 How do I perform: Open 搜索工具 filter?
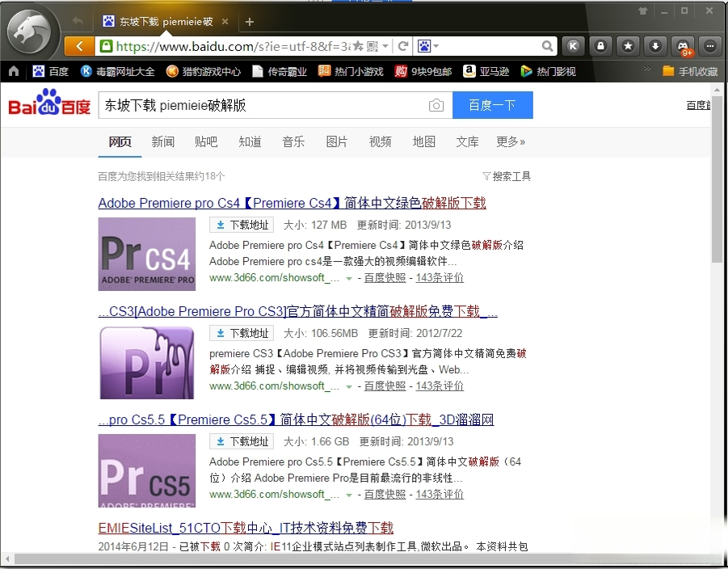click(507, 176)
